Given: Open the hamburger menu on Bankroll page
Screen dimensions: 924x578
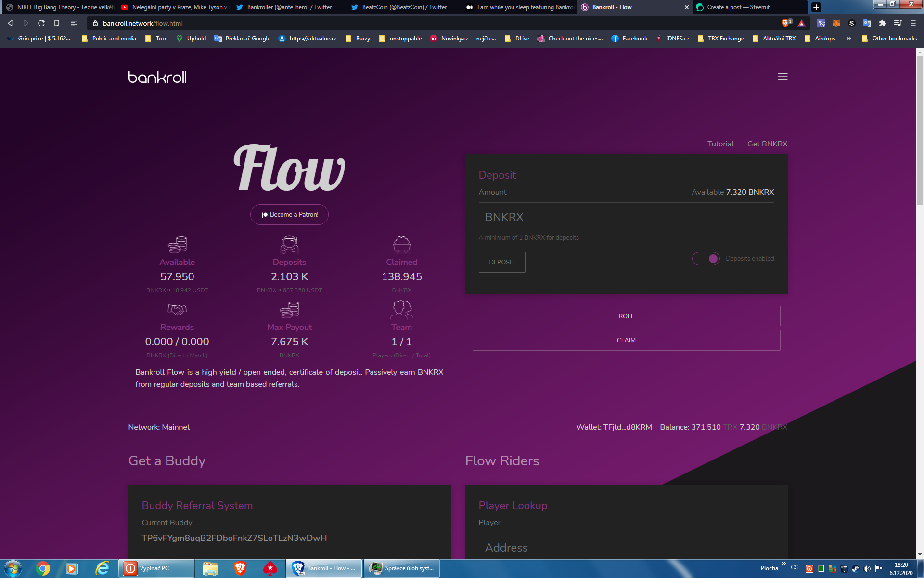Looking at the screenshot, I should 783,77.
